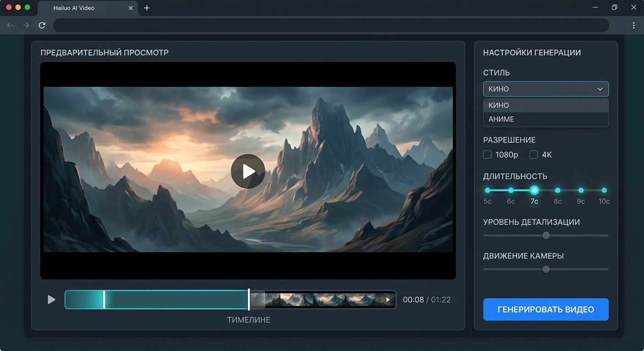Click the СТИЛЬ dropdown chevron arrow
Screen dimensions: 644x351
click(600, 89)
